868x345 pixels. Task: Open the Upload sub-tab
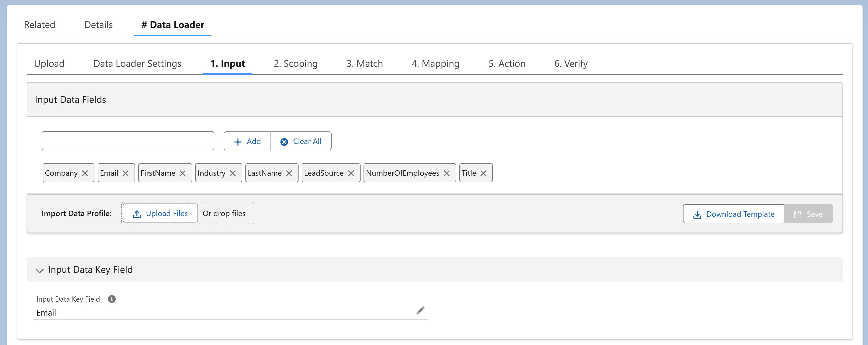click(49, 64)
